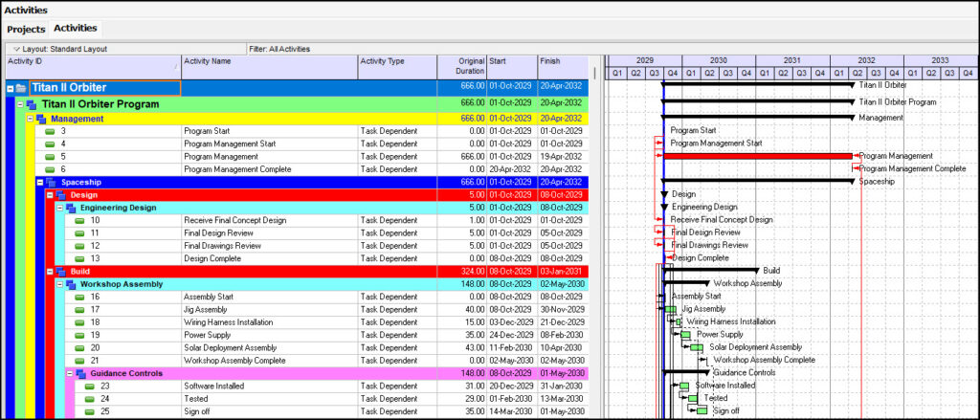Viewport: 980px width, 420px height.
Task: Click the green activity icon for ID 11
Action: 80,233
